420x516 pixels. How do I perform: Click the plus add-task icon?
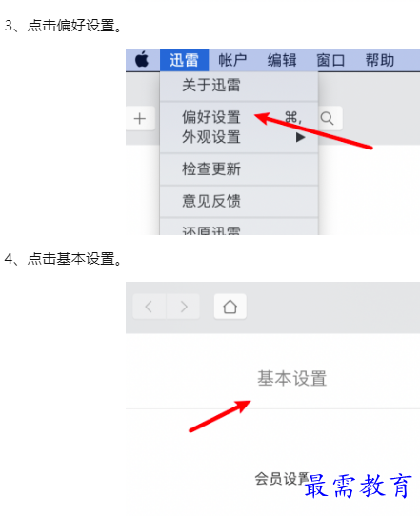point(140,118)
